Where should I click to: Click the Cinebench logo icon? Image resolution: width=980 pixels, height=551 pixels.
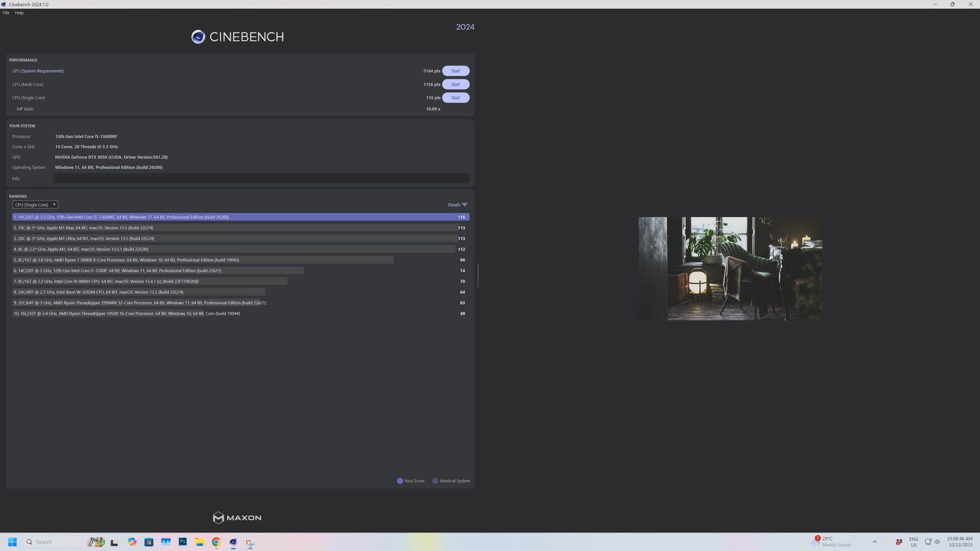tap(198, 37)
